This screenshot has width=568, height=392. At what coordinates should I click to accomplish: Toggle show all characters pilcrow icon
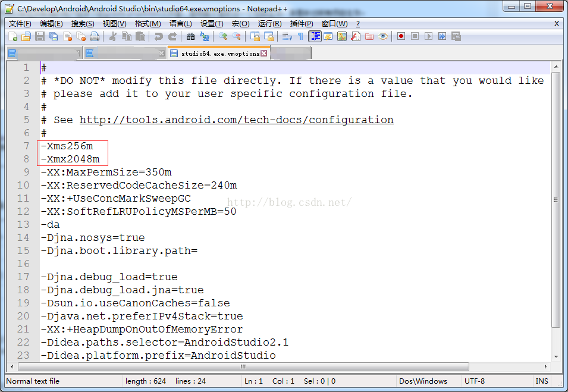point(301,36)
